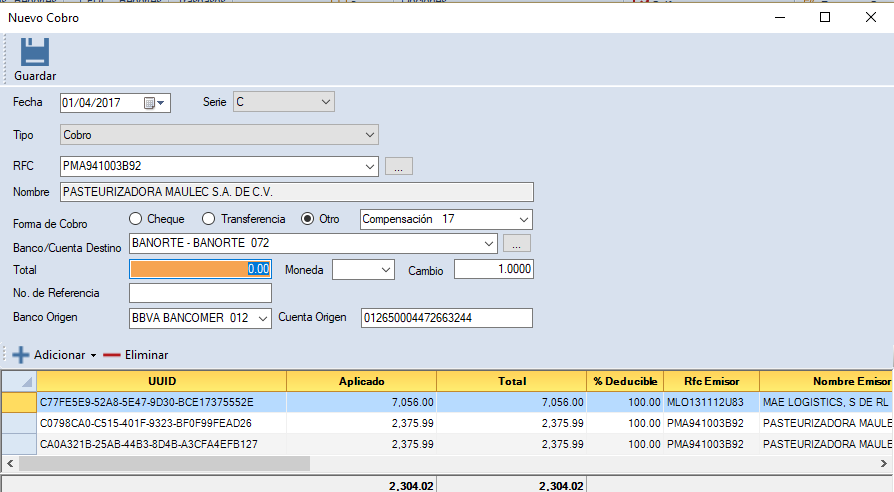Viewport: 894px width, 492px height.
Task: Expand the Moneda currency dropdown
Action: coord(386,270)
